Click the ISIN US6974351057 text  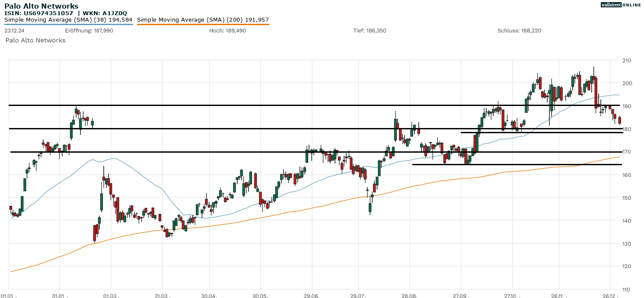(x=39, y=13)
